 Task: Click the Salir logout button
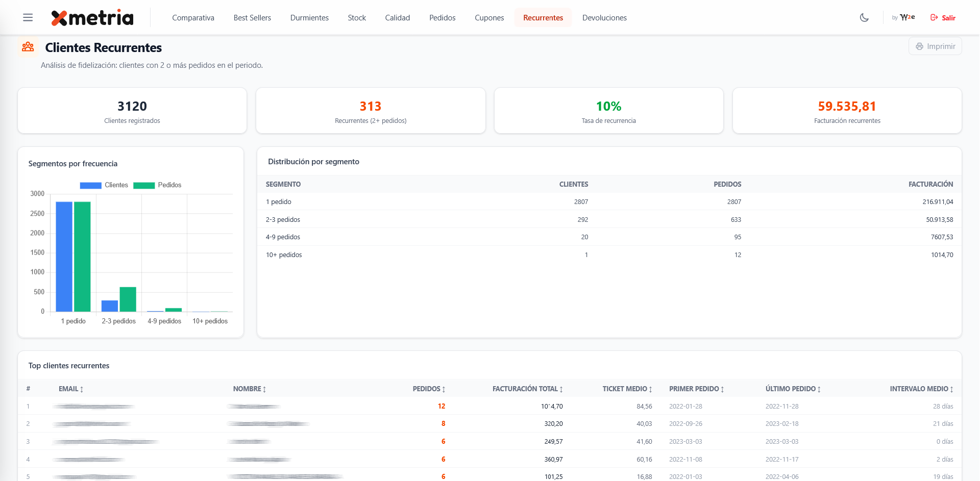(943, 18)
